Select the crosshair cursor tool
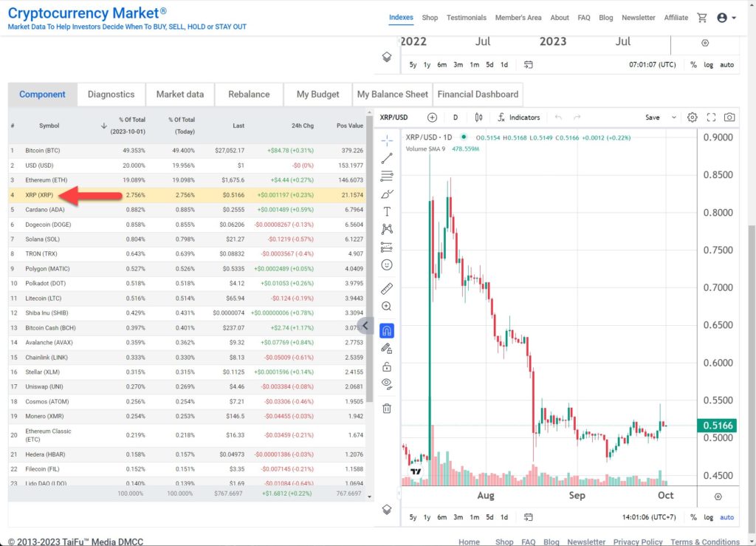 (387, 140)
